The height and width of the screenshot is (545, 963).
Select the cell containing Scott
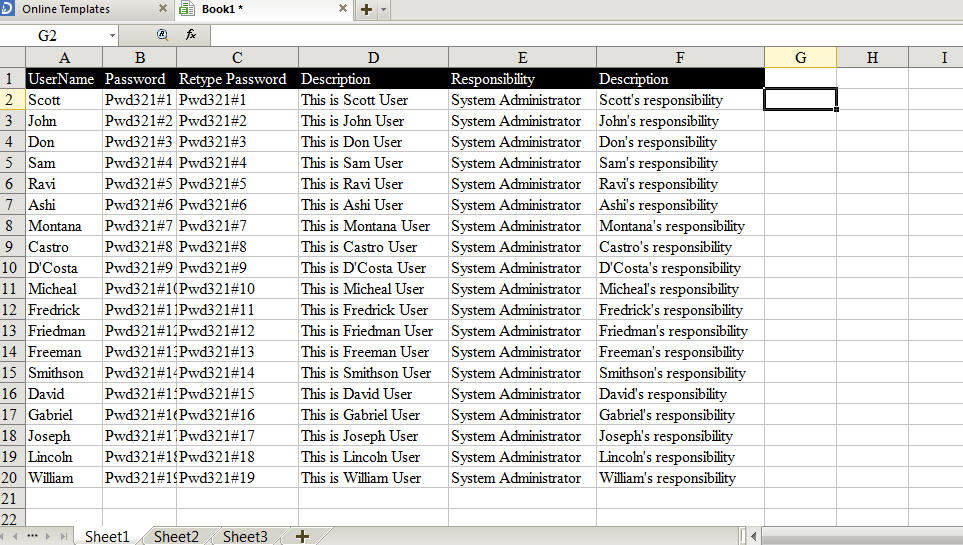pos(64,100)
